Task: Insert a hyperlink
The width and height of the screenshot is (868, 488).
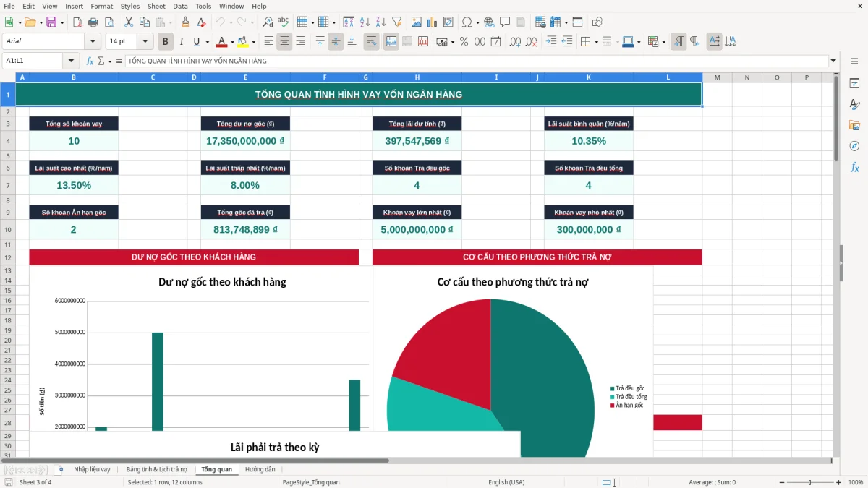Action: 489,22
